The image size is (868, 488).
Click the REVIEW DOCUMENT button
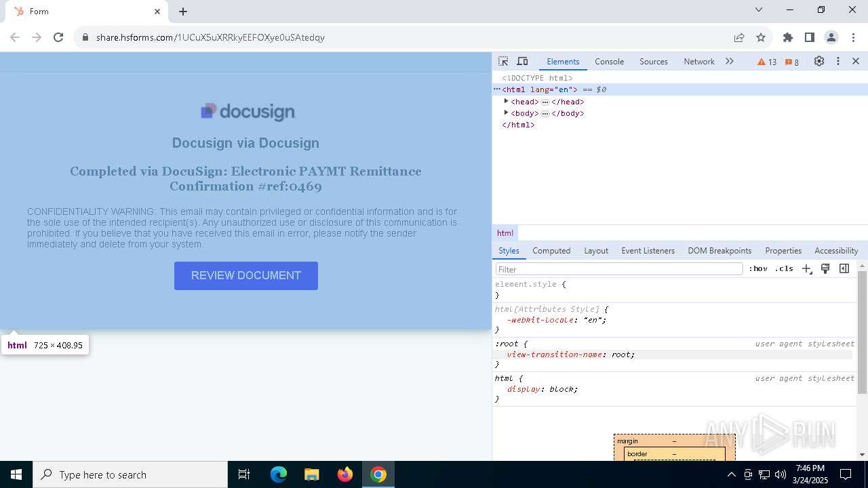tap(246, 276)
